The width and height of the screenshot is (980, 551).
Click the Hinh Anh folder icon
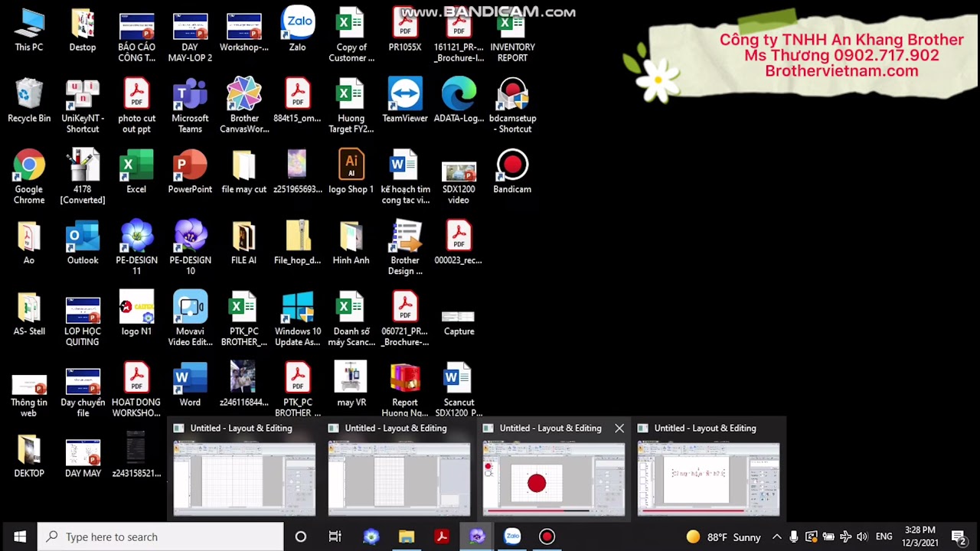pos(351,243)
